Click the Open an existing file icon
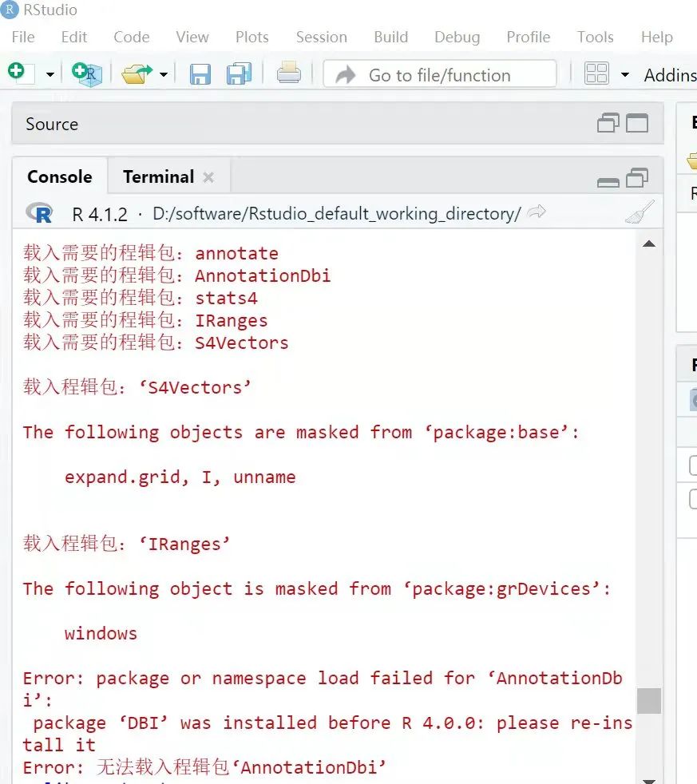The height and width of the screenshot is (784, 697). tap(137, 74)
